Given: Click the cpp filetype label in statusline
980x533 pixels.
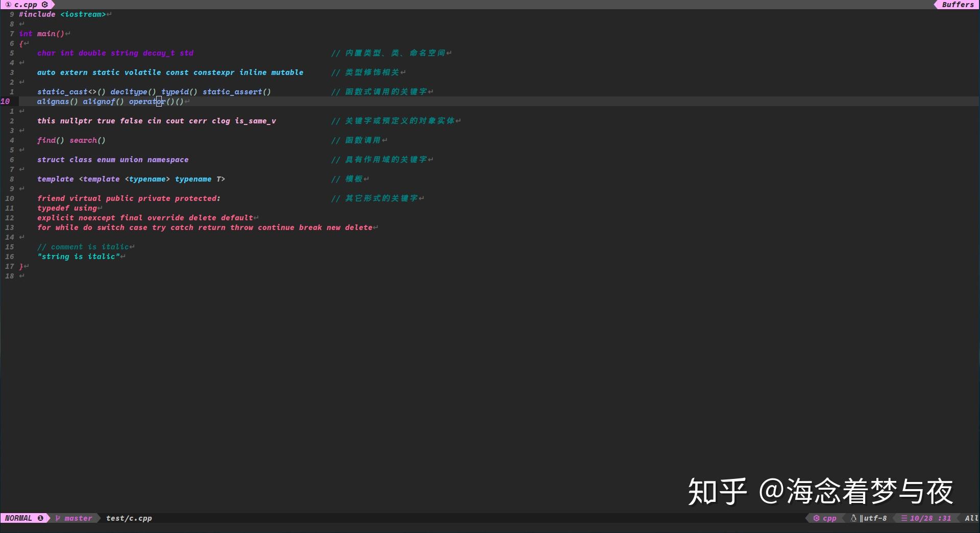Looking at the screenshot, I should [829, 518].
